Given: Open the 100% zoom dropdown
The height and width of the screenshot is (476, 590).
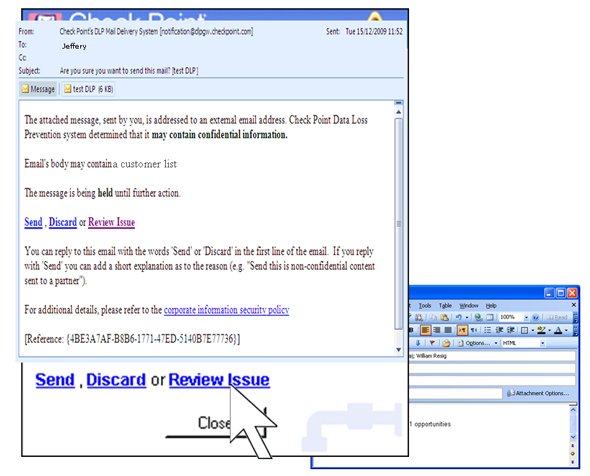Looking at the screenshot, I should click(x=526, y=318).
